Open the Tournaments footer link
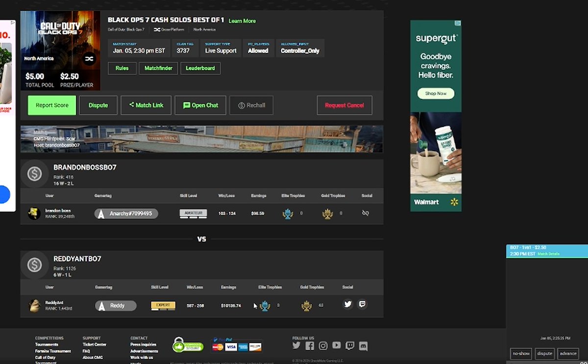Screen dimensions: 588x364 47,344
